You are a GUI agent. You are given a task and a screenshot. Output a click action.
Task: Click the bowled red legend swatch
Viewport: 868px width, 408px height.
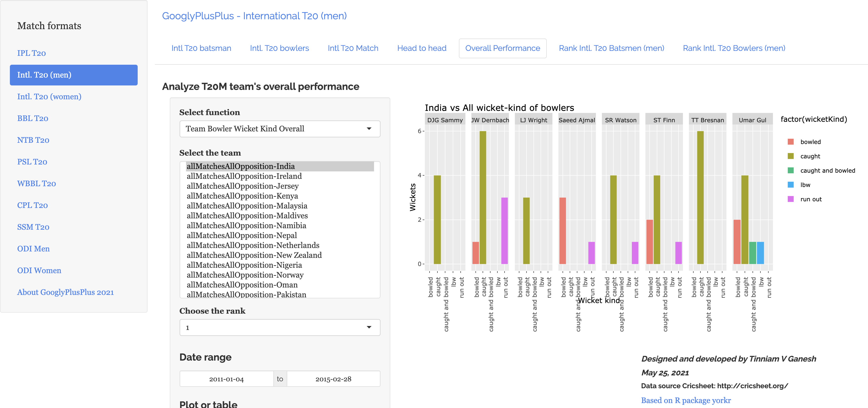pyautogui.click(x=790, y=142)
